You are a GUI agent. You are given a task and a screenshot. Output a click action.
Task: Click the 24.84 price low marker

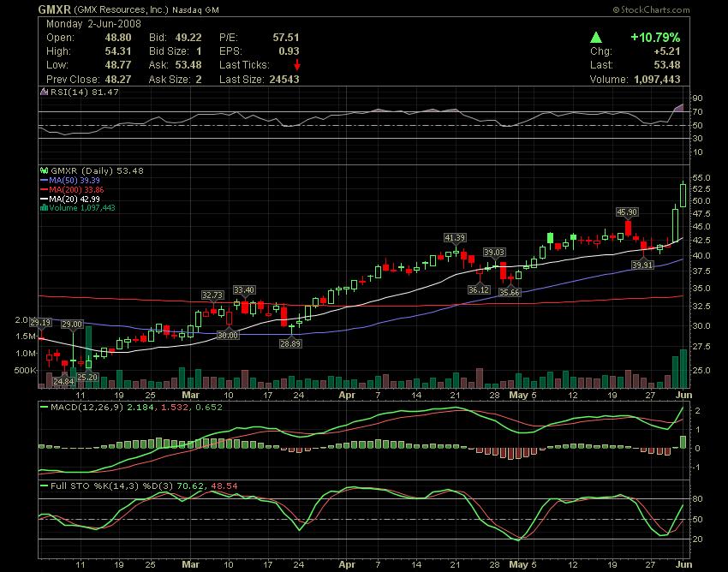click(63, 382)
